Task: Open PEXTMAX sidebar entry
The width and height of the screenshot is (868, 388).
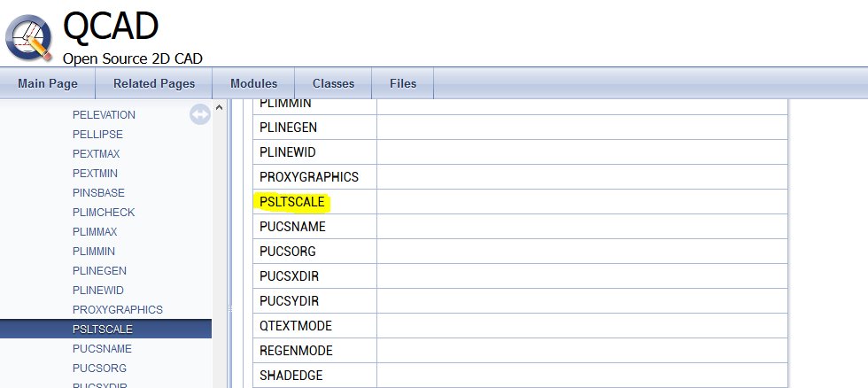Action: pos(95,154)
